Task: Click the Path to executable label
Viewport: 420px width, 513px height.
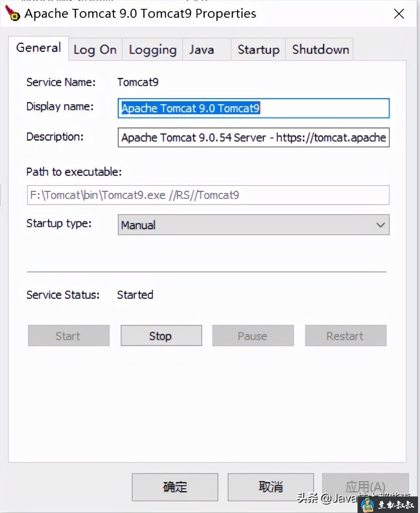Action: tap(74, 172)
